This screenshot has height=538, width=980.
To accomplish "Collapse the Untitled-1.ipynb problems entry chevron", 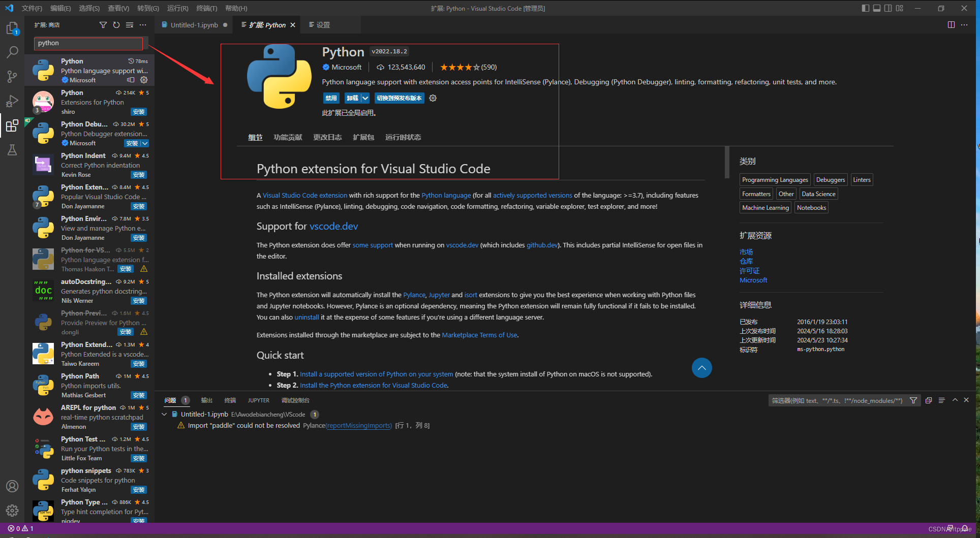I will (x=164, y=414).
